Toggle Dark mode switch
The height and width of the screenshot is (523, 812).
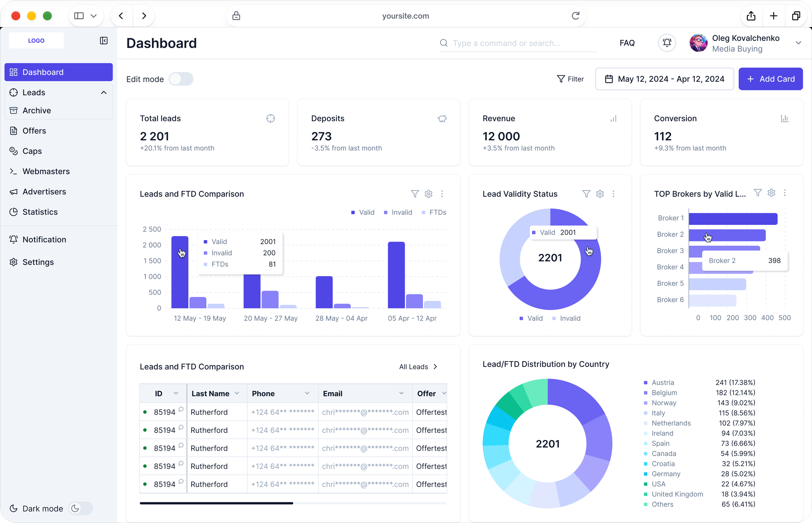click(81, 508)
